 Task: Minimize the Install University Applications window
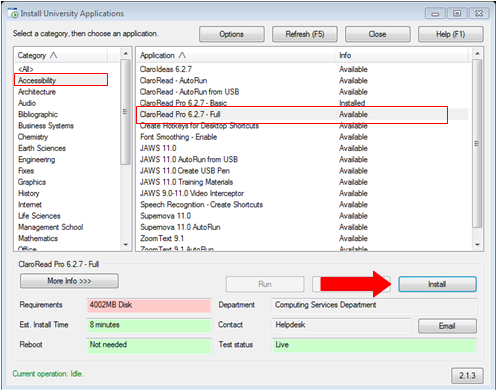pyautogui.click(x=435, y=14)
